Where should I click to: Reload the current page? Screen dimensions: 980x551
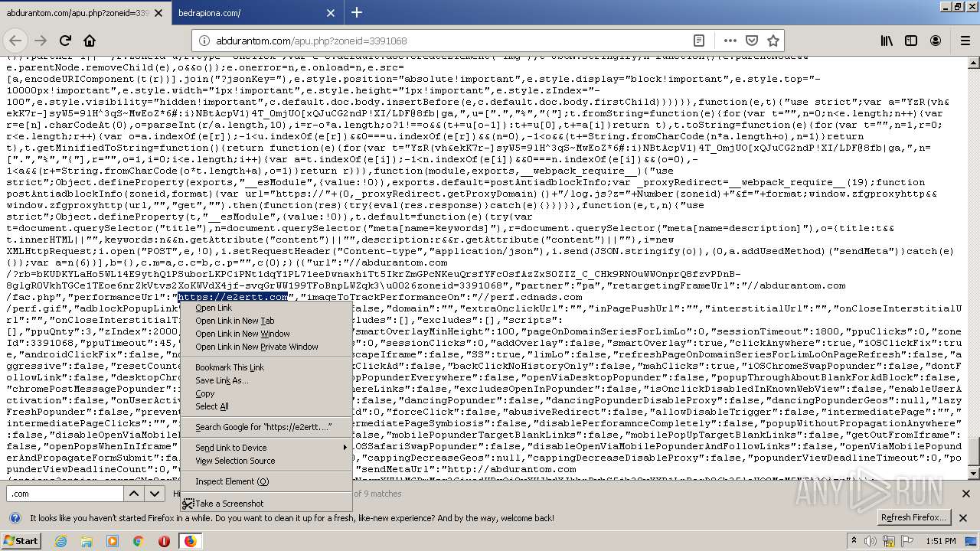pyautogui.click(x=65, y=41)
